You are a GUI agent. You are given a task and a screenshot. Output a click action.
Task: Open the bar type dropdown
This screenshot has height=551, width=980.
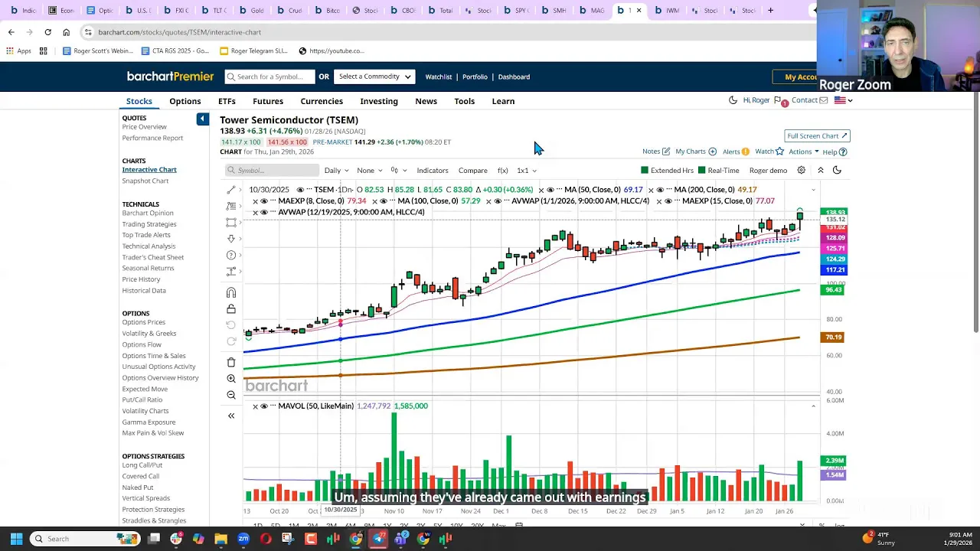tap(399, 171)
